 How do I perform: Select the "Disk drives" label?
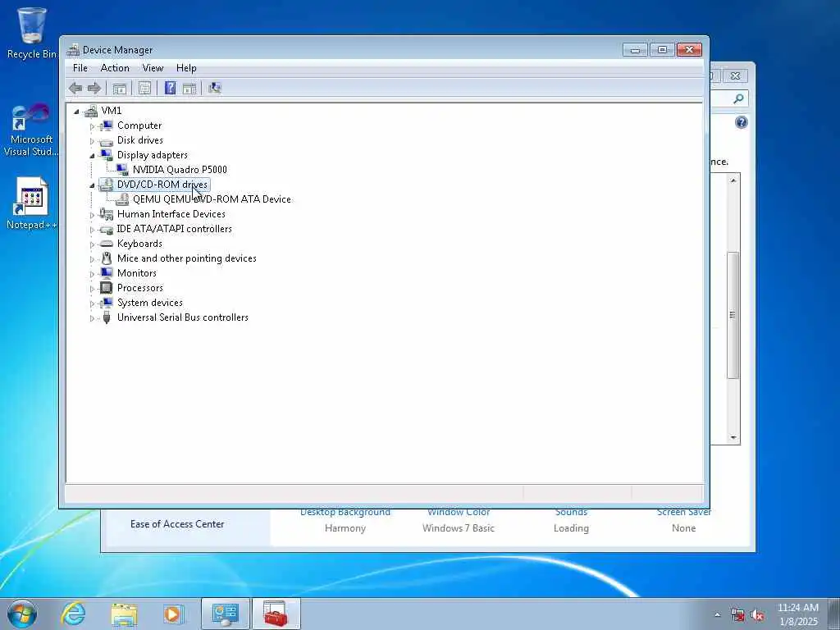[x=140, y=140]
